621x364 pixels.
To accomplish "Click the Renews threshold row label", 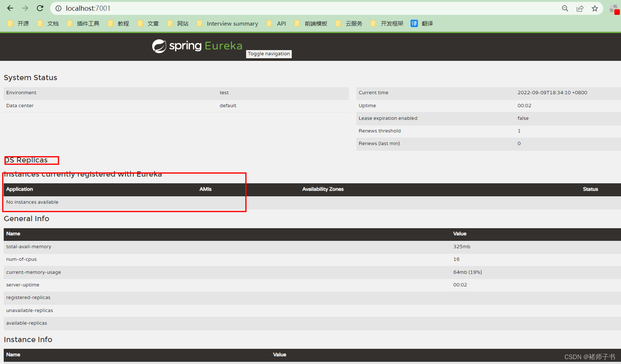I will pos(379,131).
